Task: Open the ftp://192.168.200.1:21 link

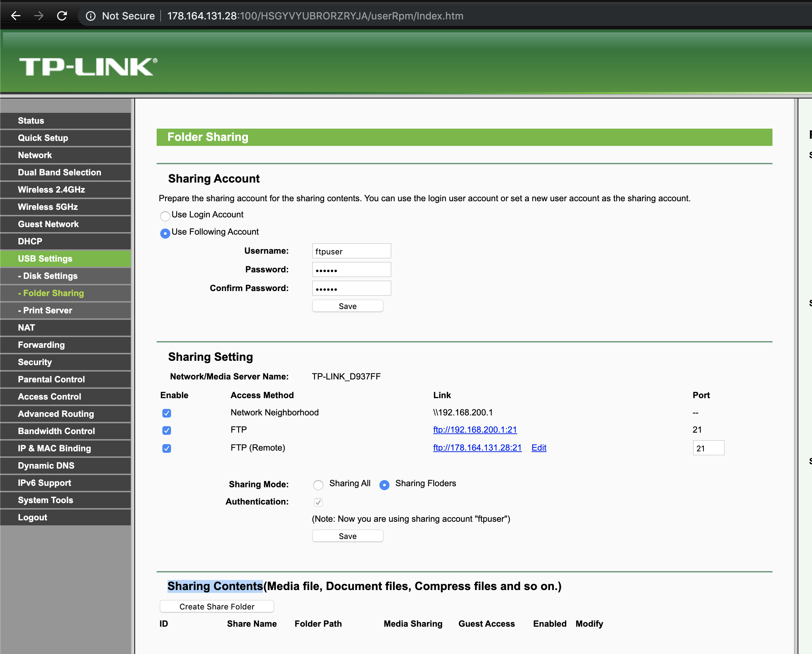Action: pos(475,430)
